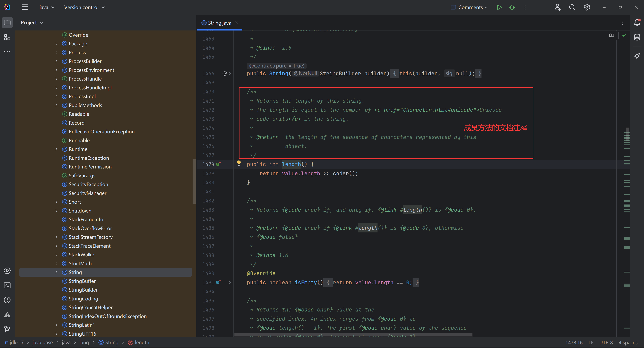Expand the Short node
The width and height of the screenshot is (644, 348).
point(57,202)
